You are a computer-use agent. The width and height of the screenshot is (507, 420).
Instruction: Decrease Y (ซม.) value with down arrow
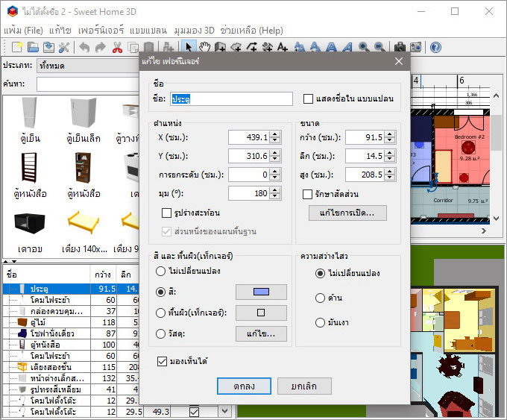coord(275,159)
